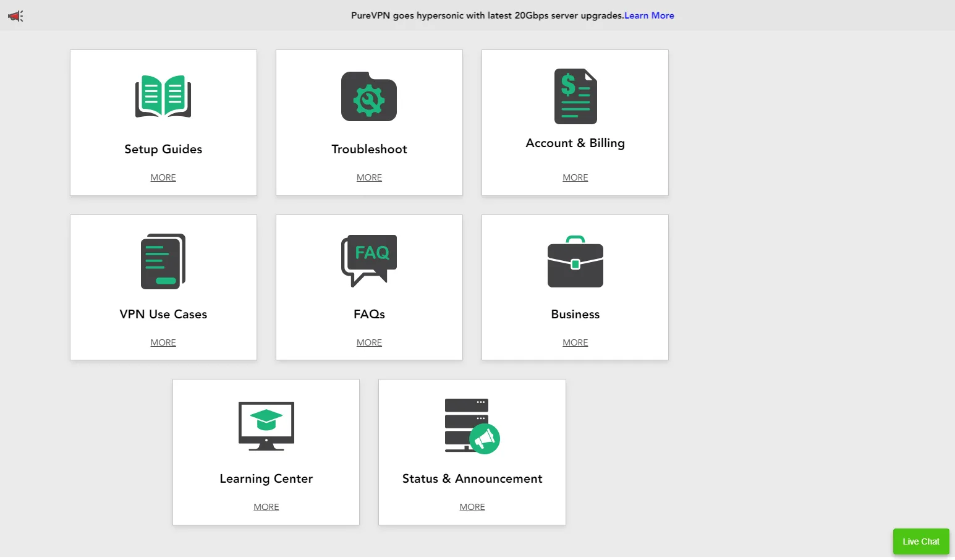Select the Status & Announcement title
The width and height of the screenshot is (955, 560).
(x=472, y=478)
